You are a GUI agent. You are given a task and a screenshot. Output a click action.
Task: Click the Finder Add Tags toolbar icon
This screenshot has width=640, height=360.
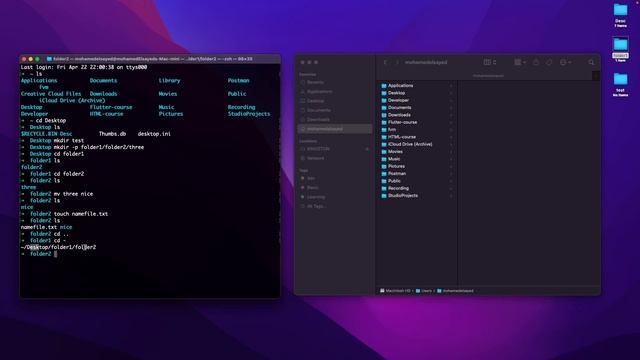[549, 62]
